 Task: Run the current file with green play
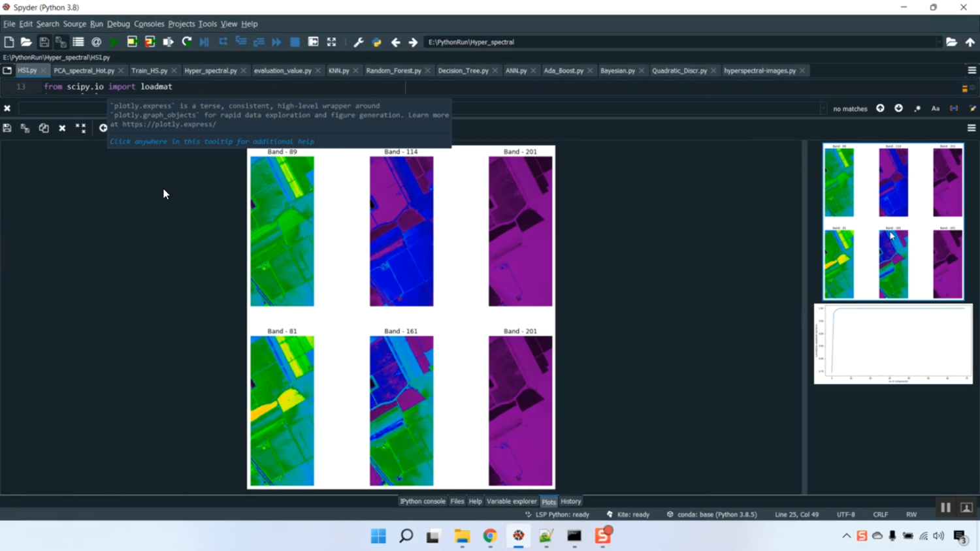pos(114,42)
